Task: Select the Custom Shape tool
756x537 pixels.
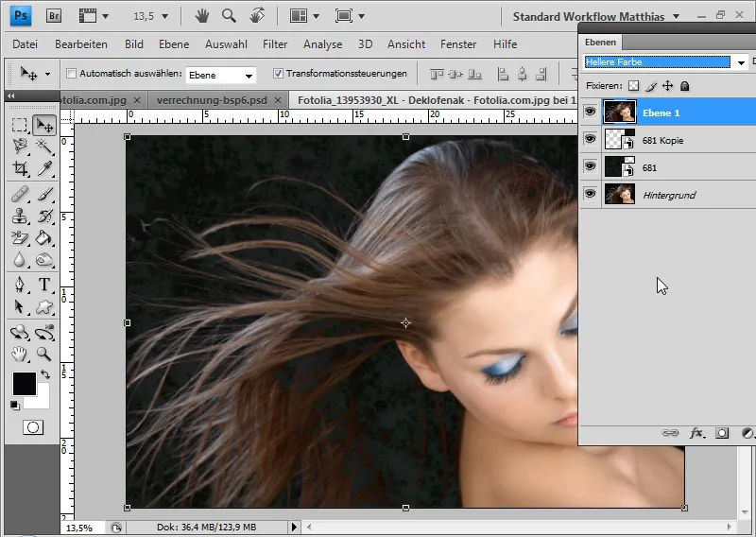Action: coord(44,307)
